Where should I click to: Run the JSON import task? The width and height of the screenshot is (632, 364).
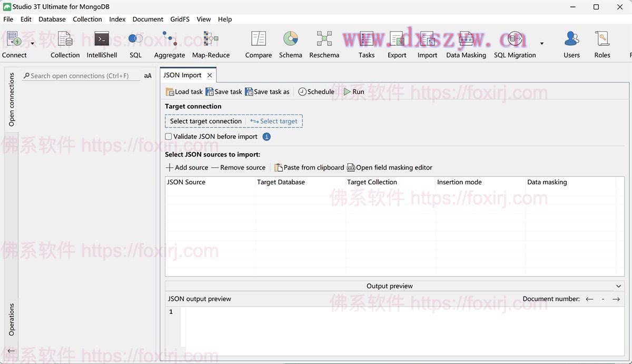pos(354,92)
